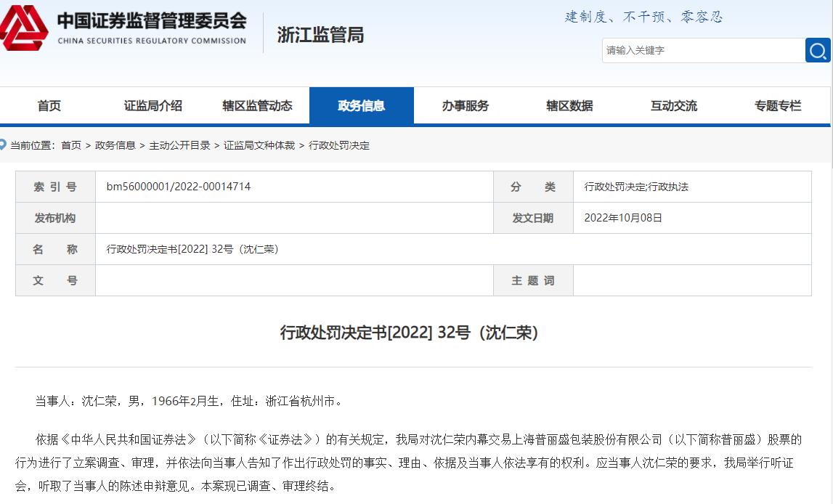This screenshot has height=504, width=833.
Task: Navigate to 办事服务 menu item
Action: (x=466, y=106)
